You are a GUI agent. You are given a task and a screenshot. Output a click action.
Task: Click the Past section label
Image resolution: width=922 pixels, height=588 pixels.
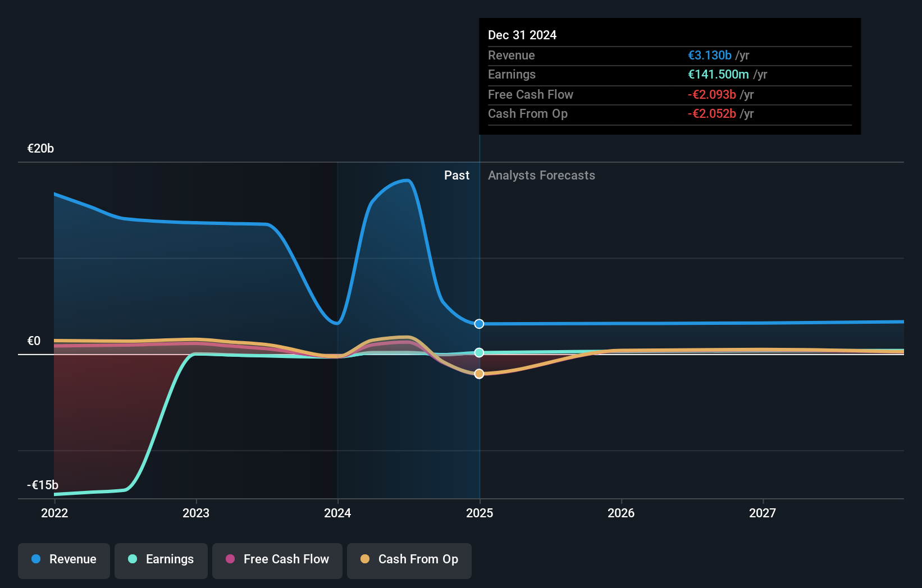tap(457, 175)
